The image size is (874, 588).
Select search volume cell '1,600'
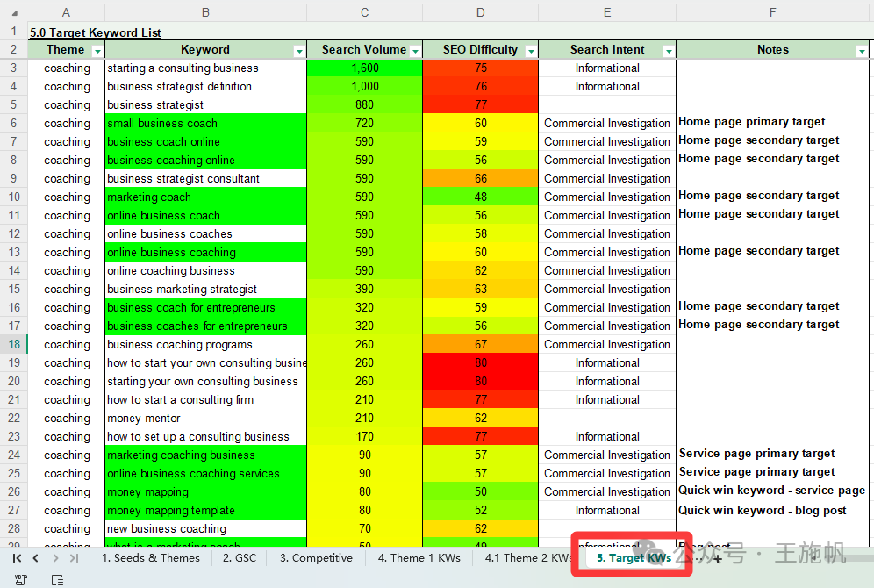(364, 68)
